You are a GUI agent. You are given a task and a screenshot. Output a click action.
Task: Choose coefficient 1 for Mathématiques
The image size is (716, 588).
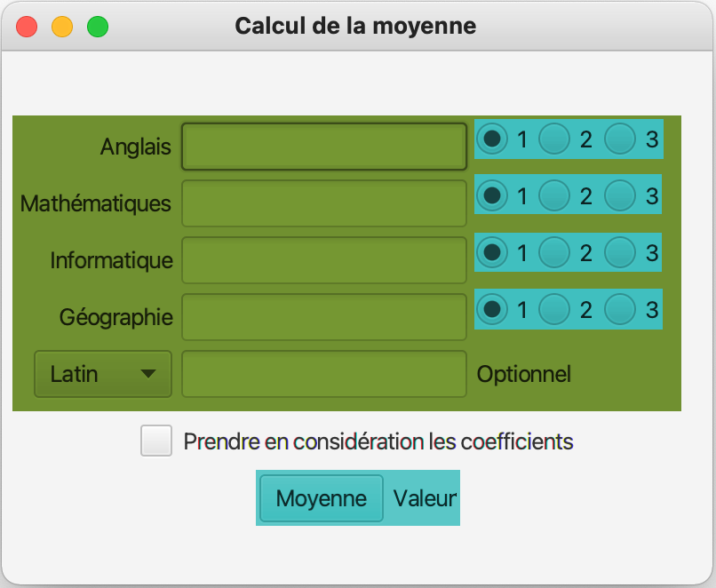(491, 195)
